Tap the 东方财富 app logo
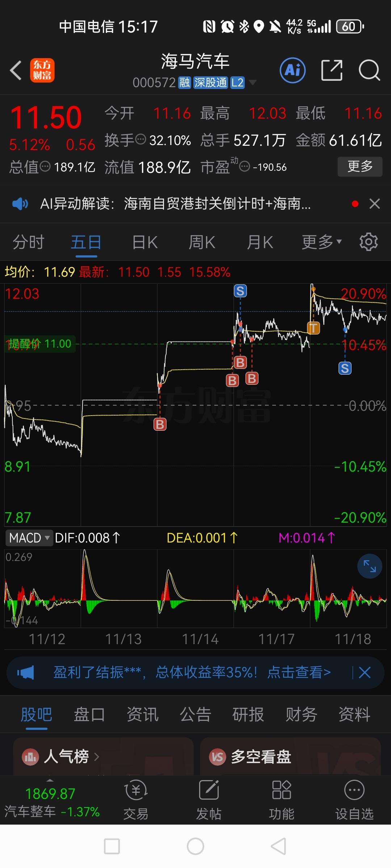391x868 pixels. (42, 70)
